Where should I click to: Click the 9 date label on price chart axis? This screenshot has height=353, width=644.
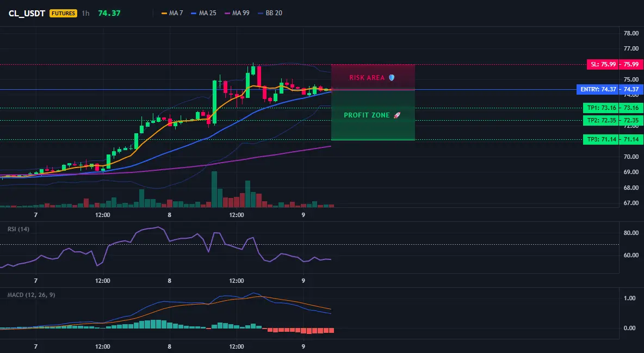(303, 215)
